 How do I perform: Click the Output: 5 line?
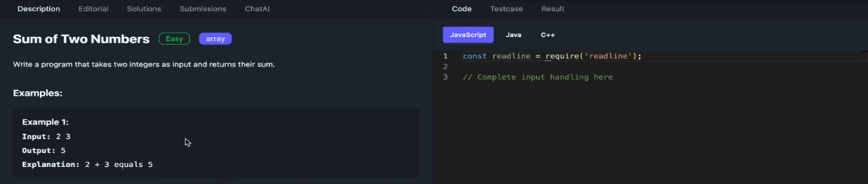[44, 150]
